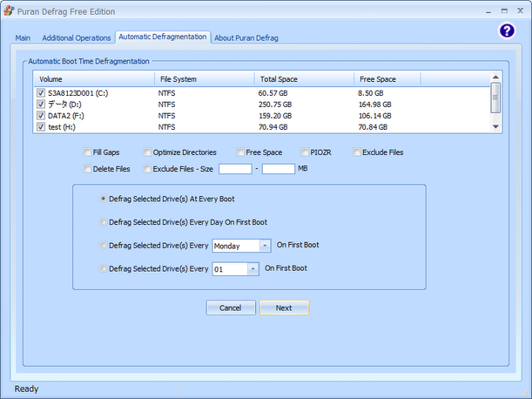The width and height of the screenshot is (532, 399).
Task: Select the S3A8123D001 (C:) volume row
Action: click(x=261, y=92)
